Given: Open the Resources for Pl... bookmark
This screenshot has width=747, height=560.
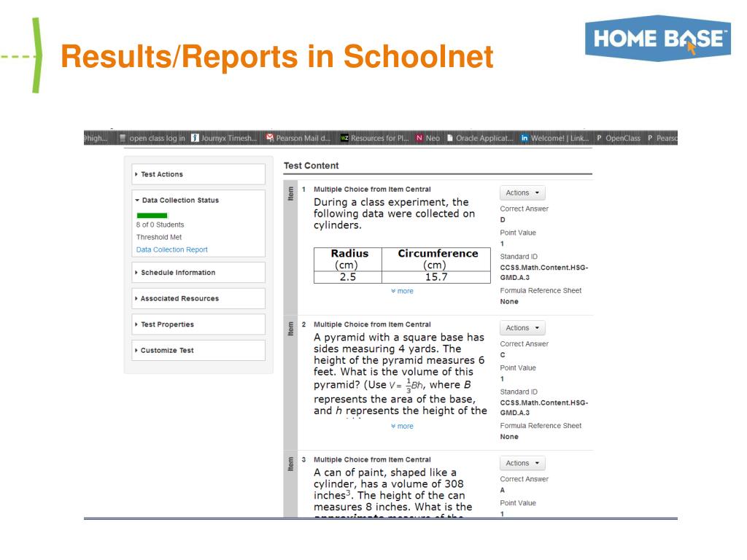Looking at the screenshot, I should coord(374,138).
